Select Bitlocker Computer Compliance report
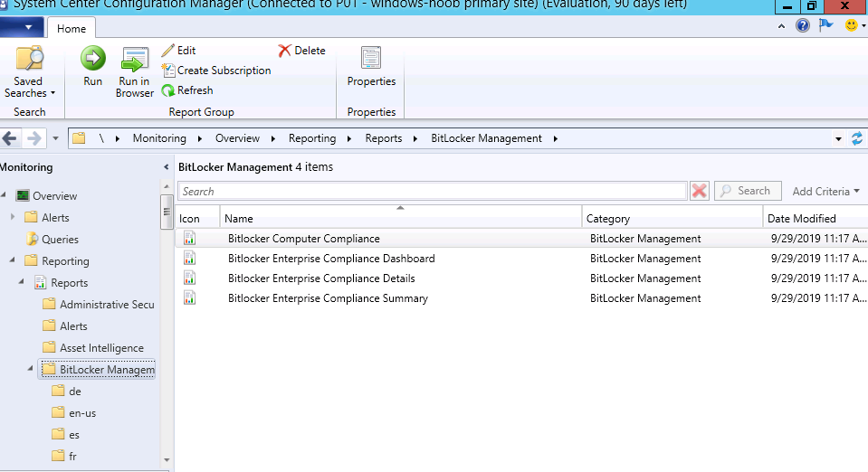 304,239
